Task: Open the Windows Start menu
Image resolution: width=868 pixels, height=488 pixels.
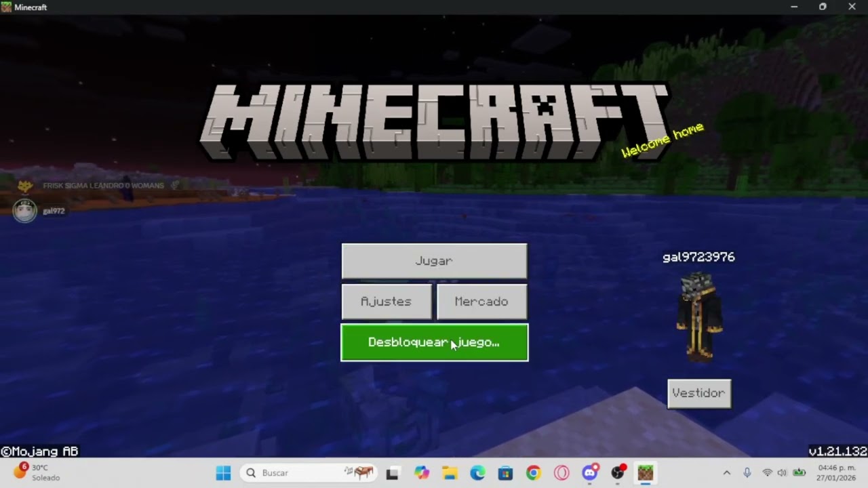Action: click(x=223, y=473)
